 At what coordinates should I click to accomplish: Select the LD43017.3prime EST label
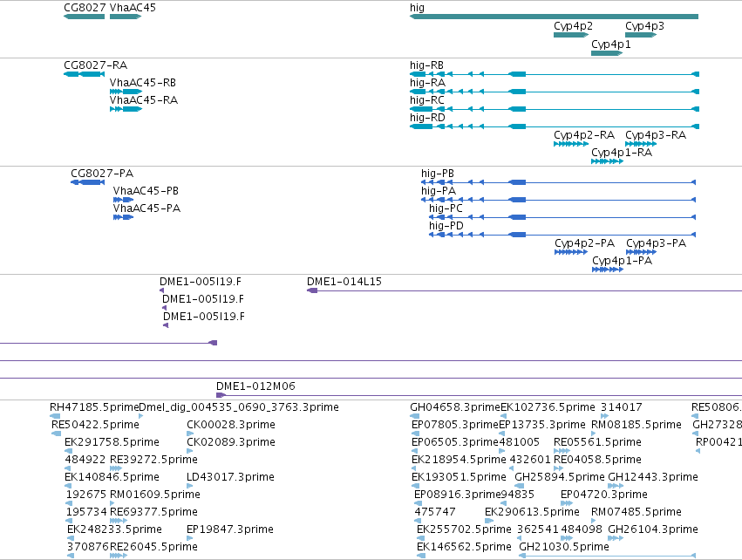[230, 477]
